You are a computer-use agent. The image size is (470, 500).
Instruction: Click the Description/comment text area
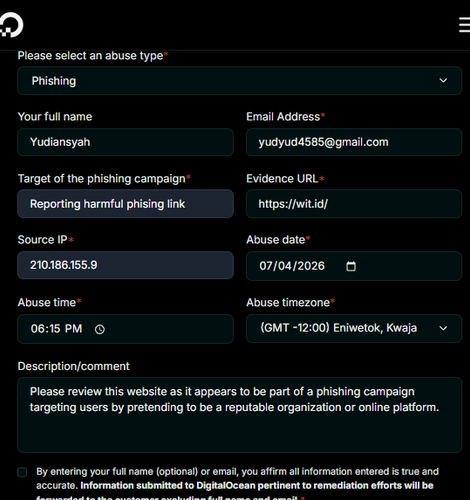pyautogui.click(x=239, y=415)
